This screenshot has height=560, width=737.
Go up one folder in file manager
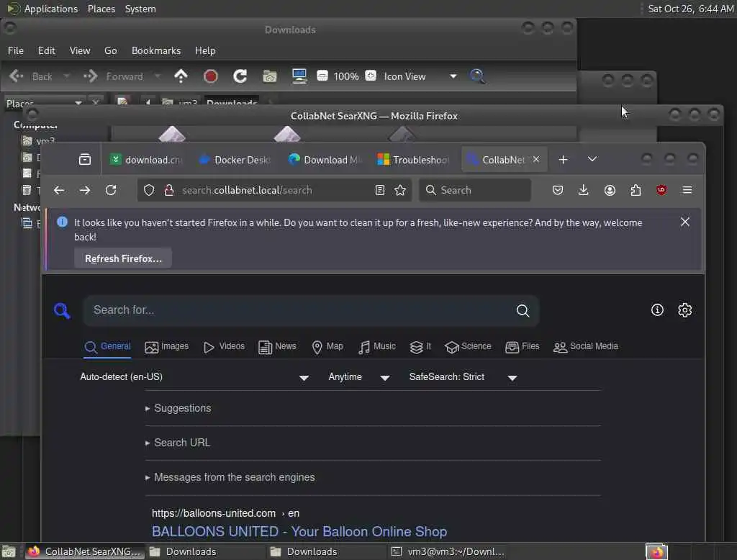tap(181, 76)
